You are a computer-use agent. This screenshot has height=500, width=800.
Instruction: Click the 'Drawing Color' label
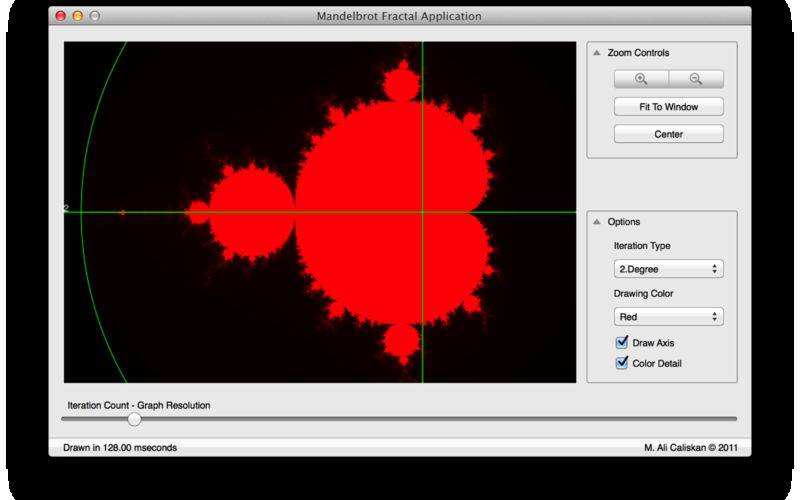click(643, 293)
